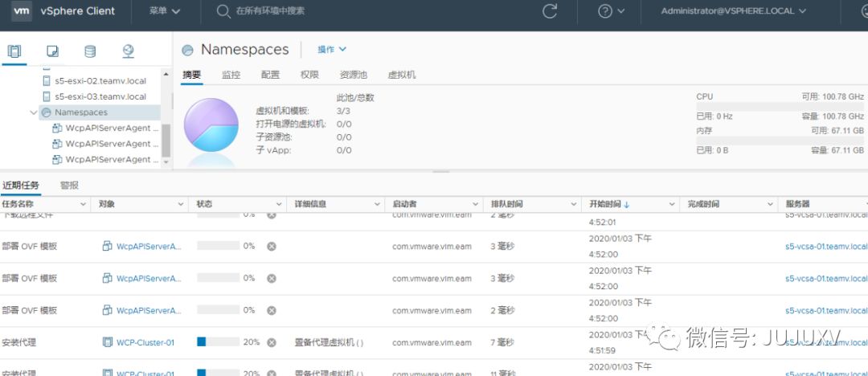Switch to the 监控 tab
This screenshot has height=376, width=868.
tap(231, 75)
